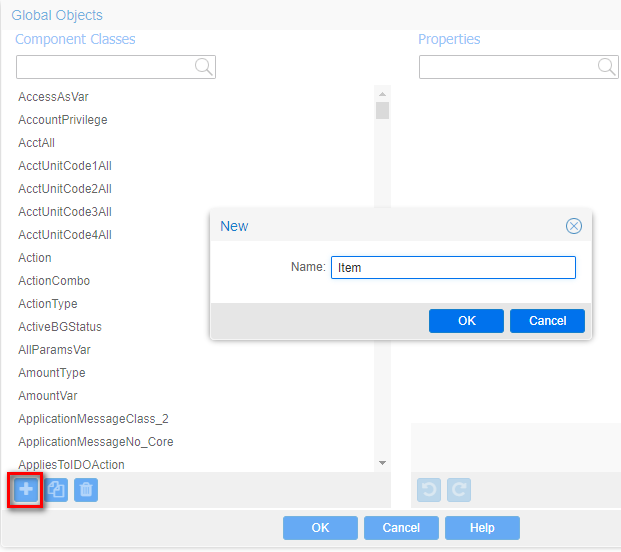Screen dimensions: 621x552
Task: Click the Component Classes search magnifier icon
Action: click(203, 67)
